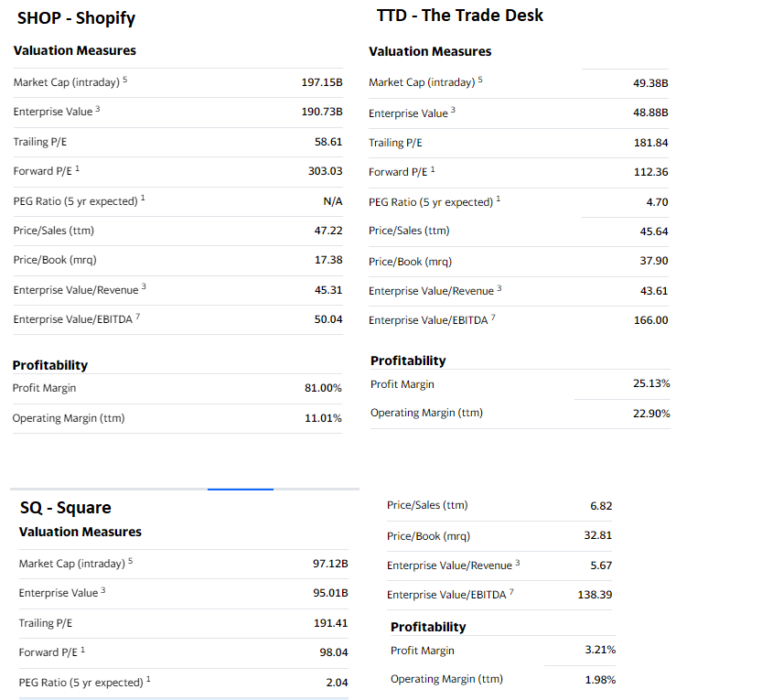Select Trade Desk's Trailing P/E value 181.84
This screenshot has width=762, height=700.
point(650,143)
